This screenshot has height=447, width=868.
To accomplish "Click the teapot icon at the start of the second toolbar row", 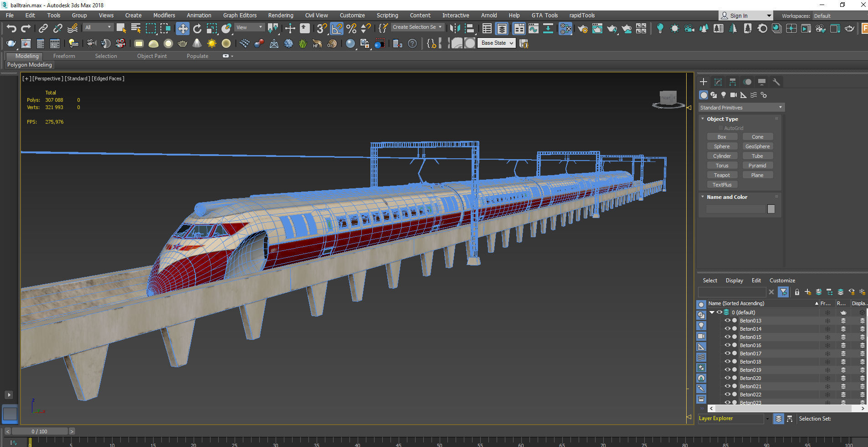I will point(11,43).
